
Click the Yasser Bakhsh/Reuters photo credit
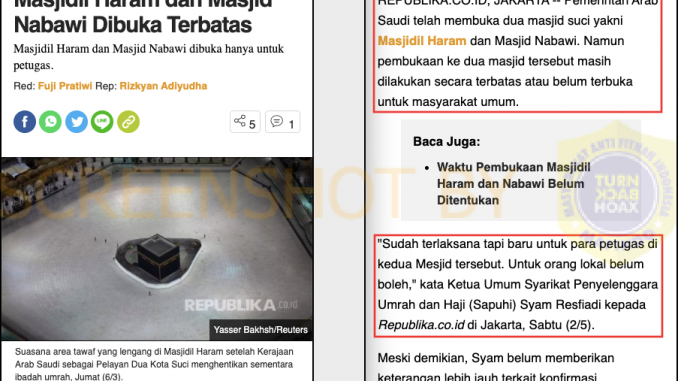[x=261, y=330]
